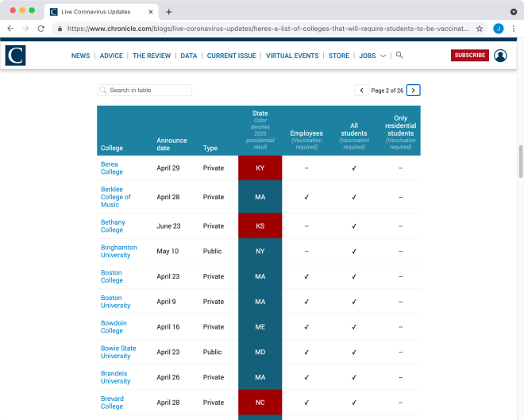Click the tab search dropdown icon

pyautogui.click(x=514, y=12)
